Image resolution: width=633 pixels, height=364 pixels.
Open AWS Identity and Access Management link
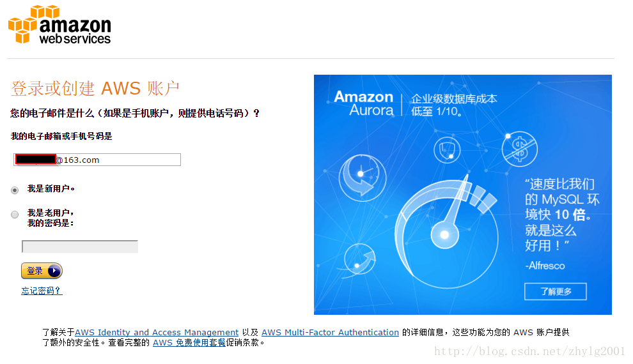click(157, 333)
